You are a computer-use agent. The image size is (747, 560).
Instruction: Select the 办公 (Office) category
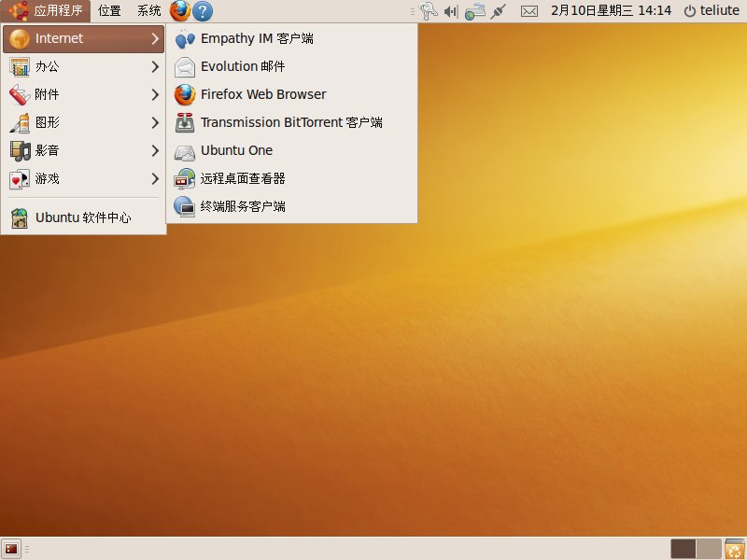pyautogui.click(x=83, y=66)
